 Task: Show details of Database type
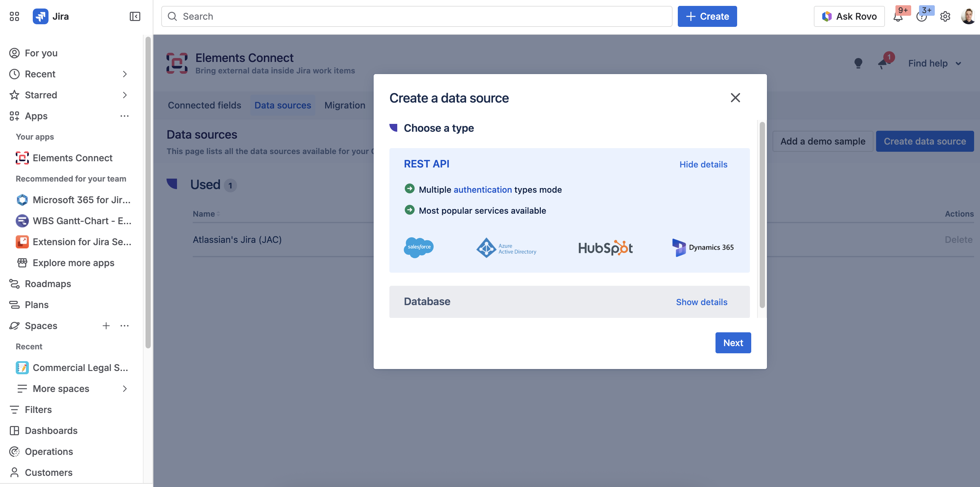pos(701,302)
